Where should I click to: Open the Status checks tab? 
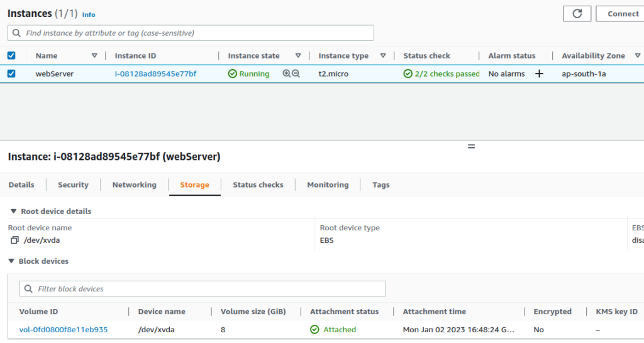[x=258, y=185]
